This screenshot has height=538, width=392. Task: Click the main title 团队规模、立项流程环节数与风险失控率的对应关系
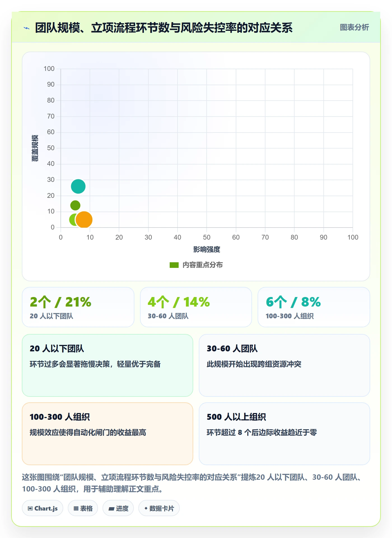click(164, 28)
